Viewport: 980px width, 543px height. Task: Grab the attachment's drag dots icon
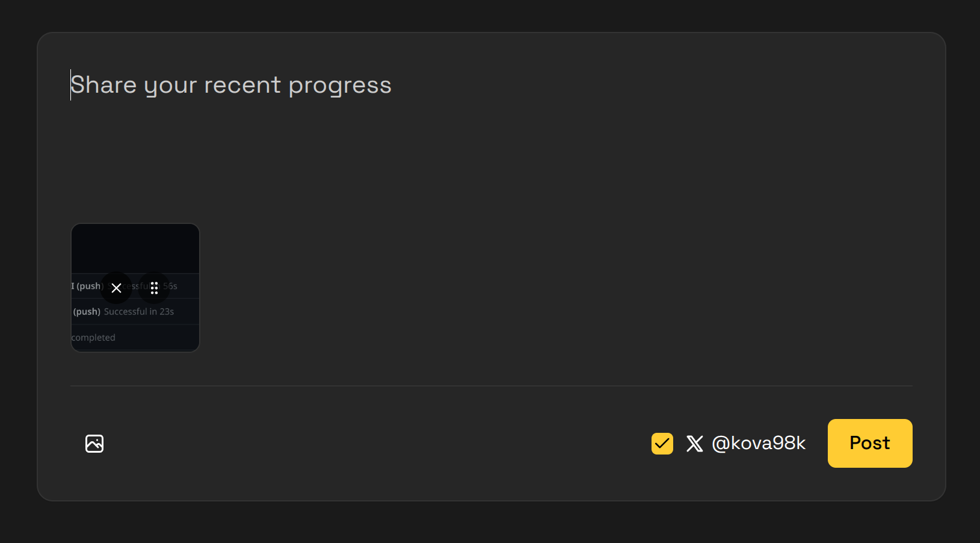pos(154,288)
